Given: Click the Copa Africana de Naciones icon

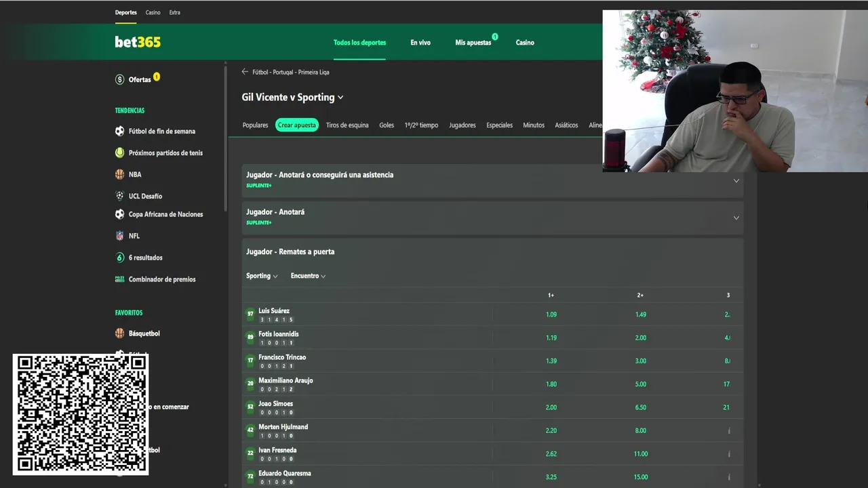Looking at the screenshot, I should coord(120,214).
